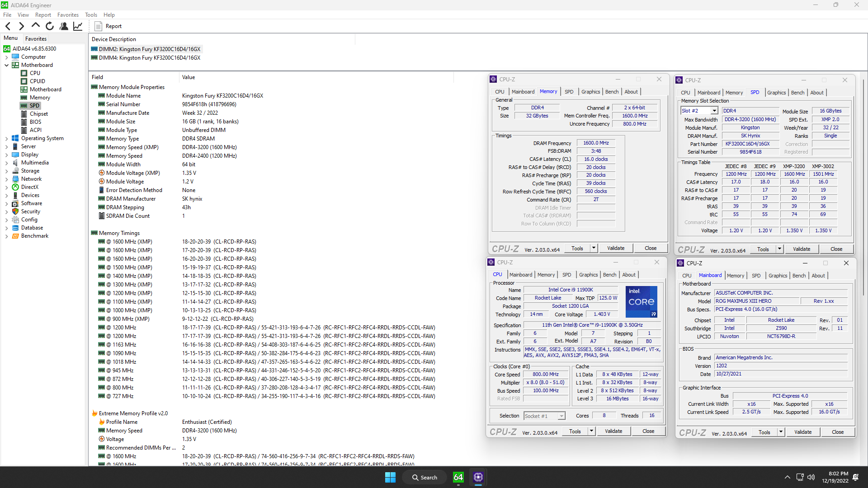Switch to SPD tab in CPU-Z Memory window
The height and width of the screenshot is (488, 868).
coord(569,92)
